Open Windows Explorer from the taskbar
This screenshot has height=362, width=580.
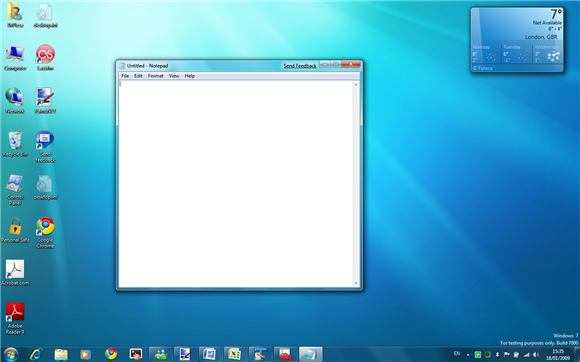tap(61, 355)
